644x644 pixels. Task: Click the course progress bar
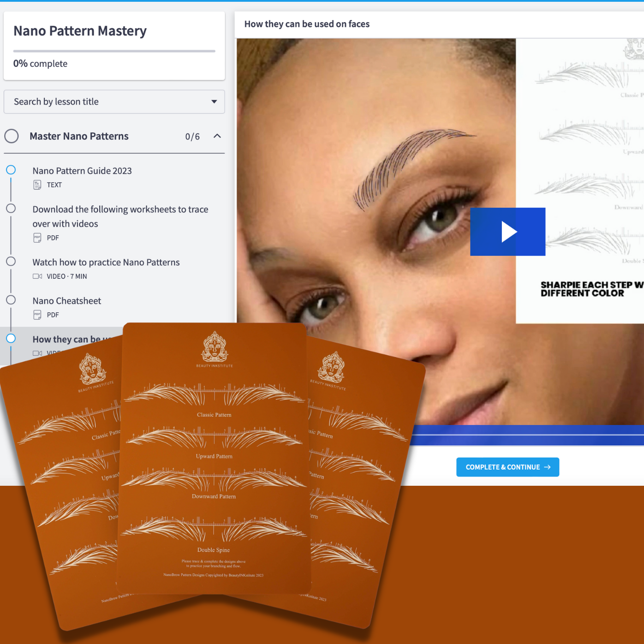(114, 51)
